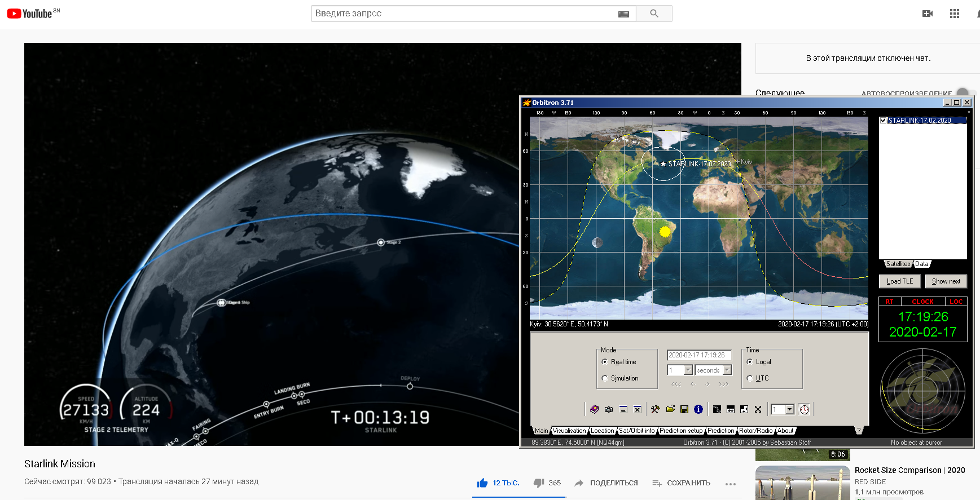The image size is (980, 500).
Task: Click the red clock icon in toolbar
Action: pos(805,409)
